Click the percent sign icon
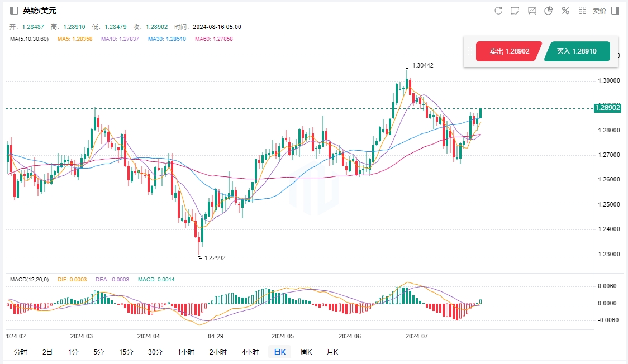 pos(565,11)
